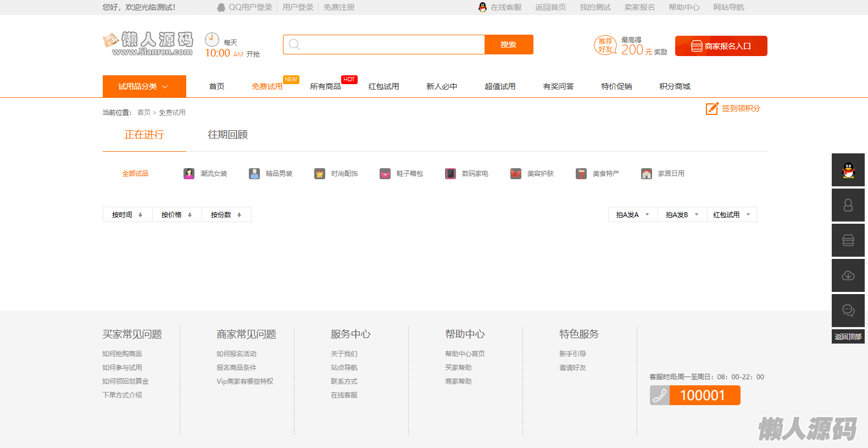Click the orange 搜索 button

coord(508,45)
